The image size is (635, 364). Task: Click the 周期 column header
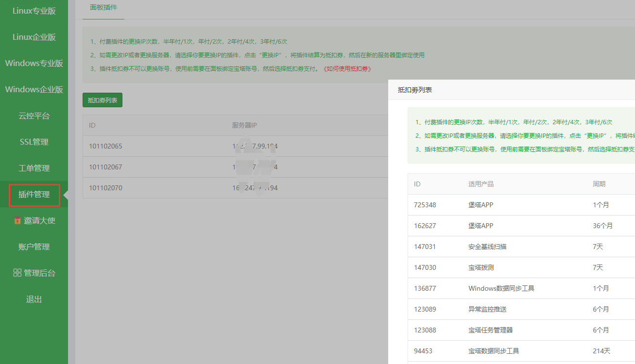click(599, 184)
